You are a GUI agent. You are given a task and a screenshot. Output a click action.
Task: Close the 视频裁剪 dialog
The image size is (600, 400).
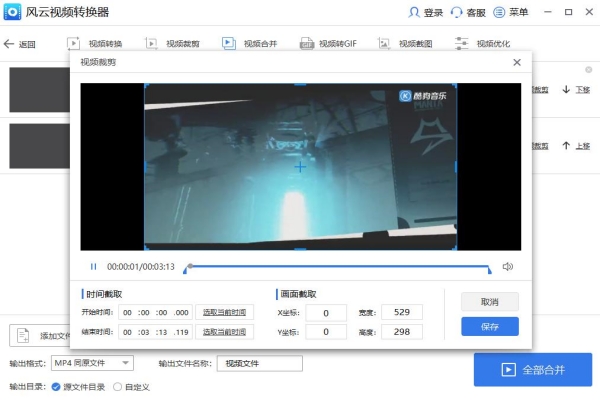point(517,62)
